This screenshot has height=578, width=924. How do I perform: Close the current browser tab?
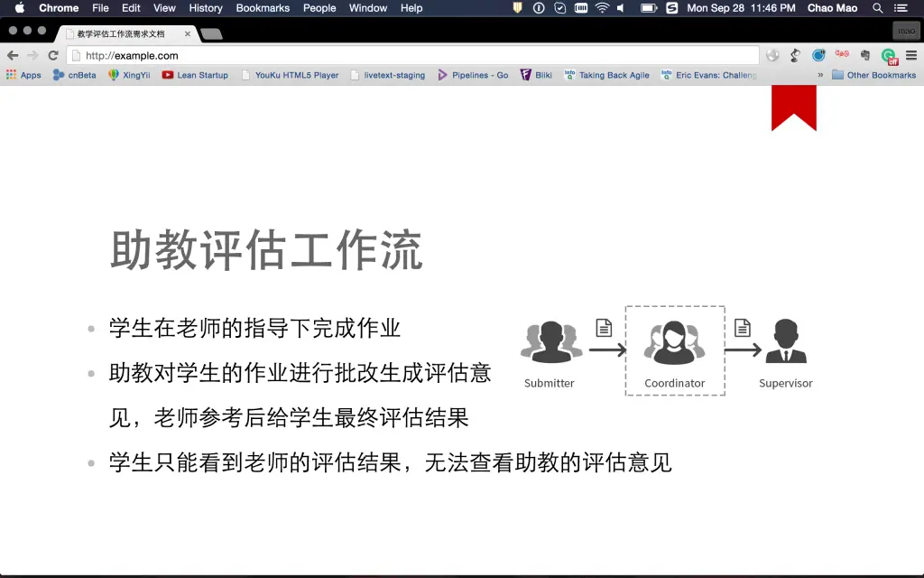click(188, 33)
